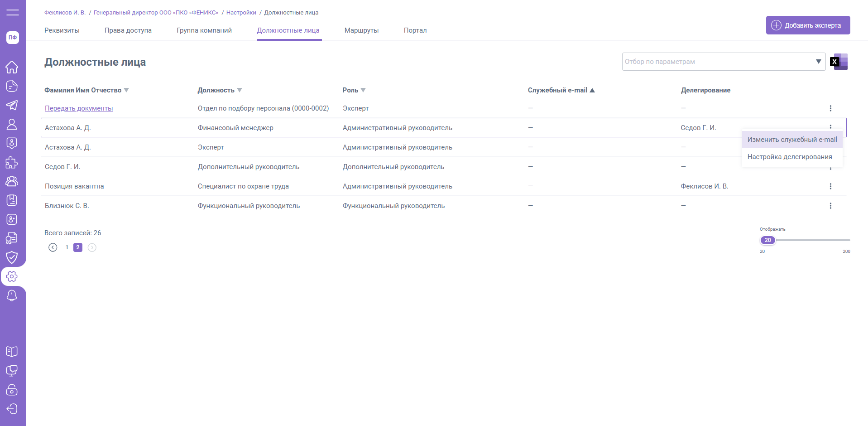Open kebab menu for Отдел по подбору персонала row
The width and height of the screenshot is (868, 426).
pos(830,108)
